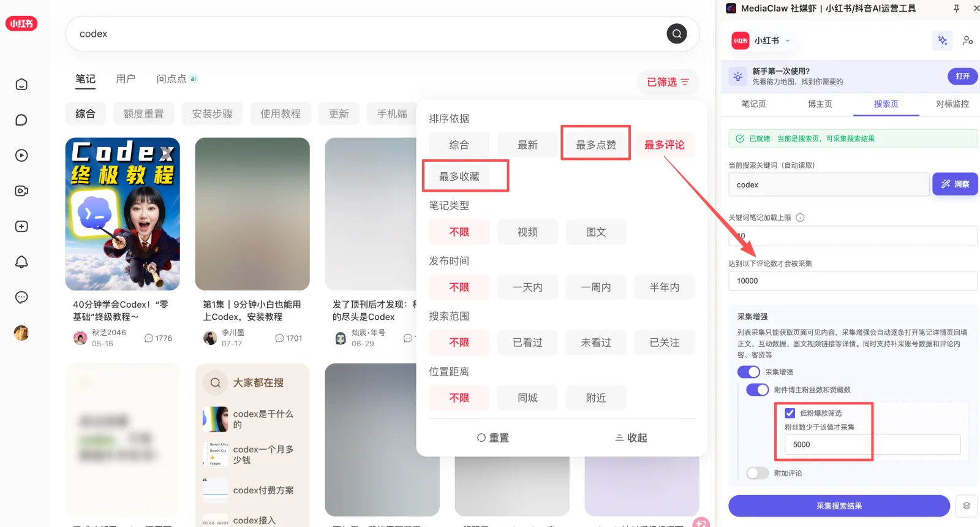This screenshot has width=980, height=527.
Task: Select 半年内 publish time
Action: click(665, 287)
